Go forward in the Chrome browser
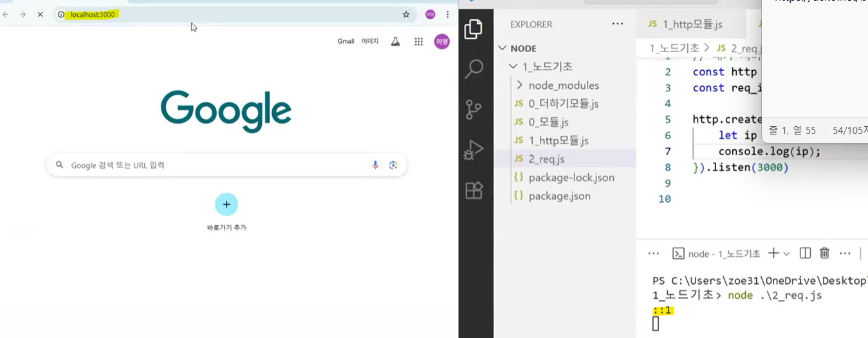Viewport: 868px width, 338px height. point(23,14)
